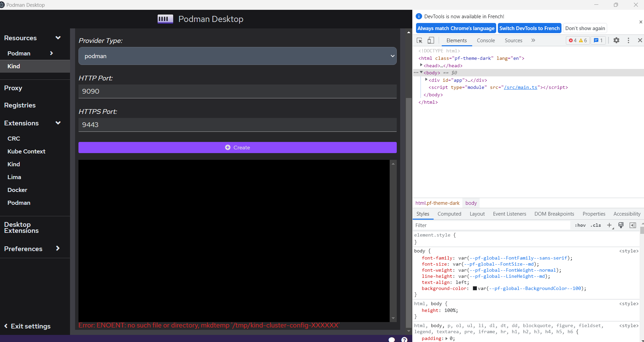The height and width of the screenshot is (342, 644).
Task: Show the errors and warnings counter
Action: point(578,40)
